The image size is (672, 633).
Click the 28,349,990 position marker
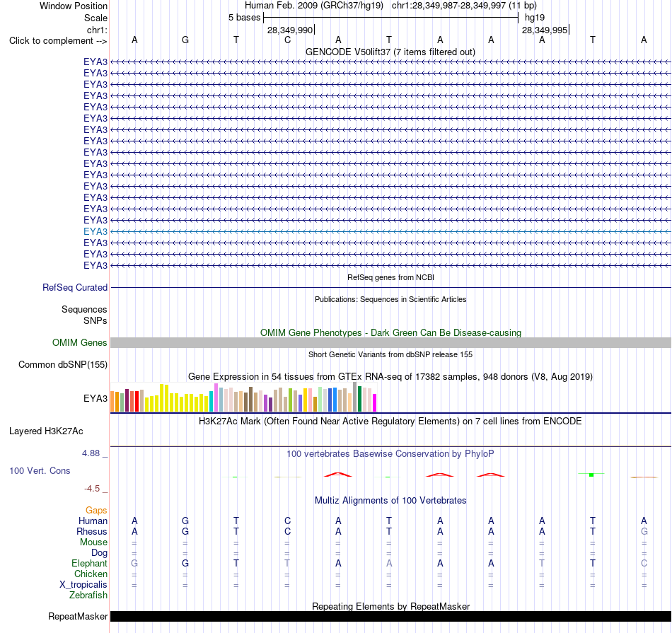[x=290, y=30]
